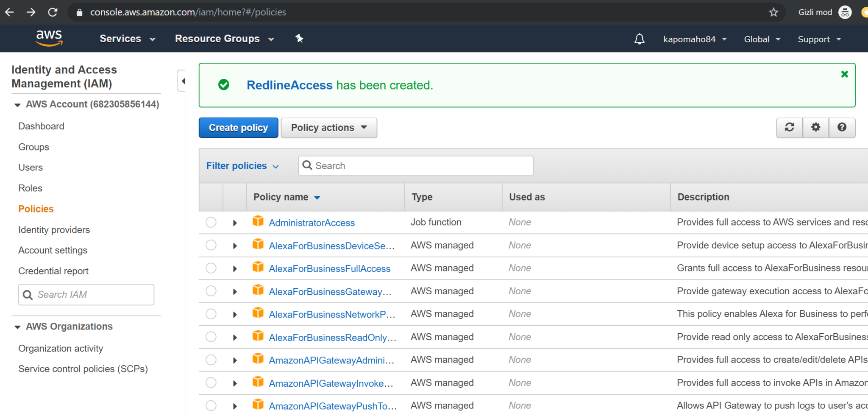868x416 pixels.
Task: Click the green success checkmark icon
Action: (223, 85)
